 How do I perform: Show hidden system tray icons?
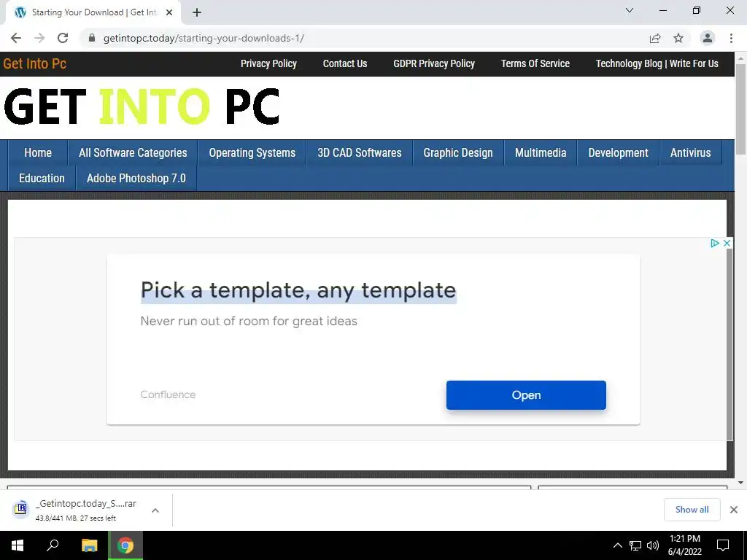(617, 545)
